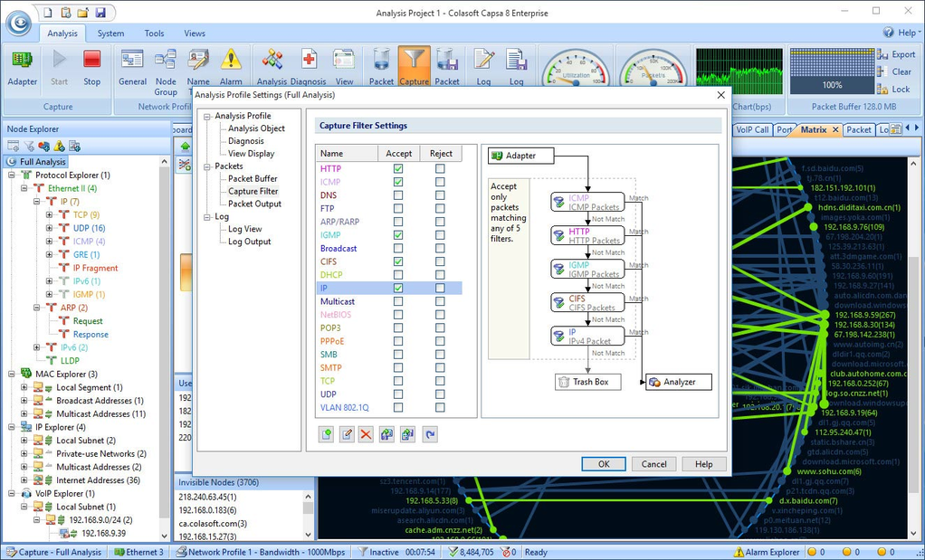Delete the selected filter with red X
925x560 pixels.
[x=366, y=434]
